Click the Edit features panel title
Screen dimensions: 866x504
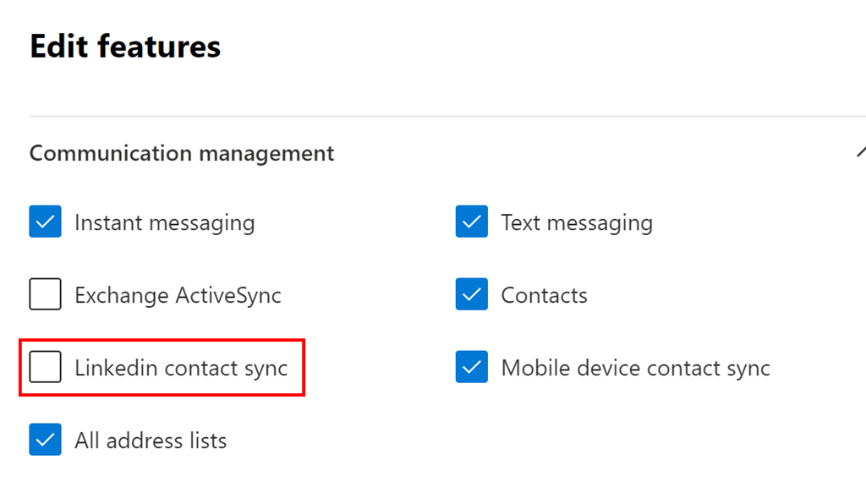tap(125, 46)
